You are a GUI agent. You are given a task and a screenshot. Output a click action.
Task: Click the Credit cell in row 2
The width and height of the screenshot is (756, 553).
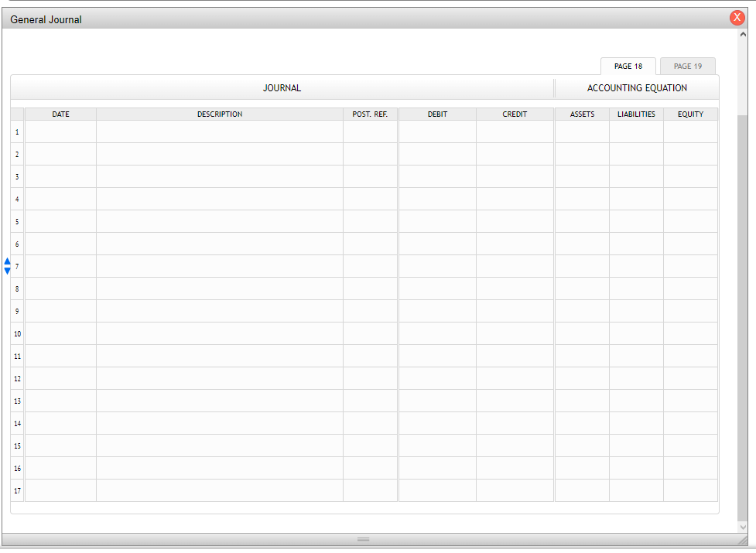pos(515,154)
